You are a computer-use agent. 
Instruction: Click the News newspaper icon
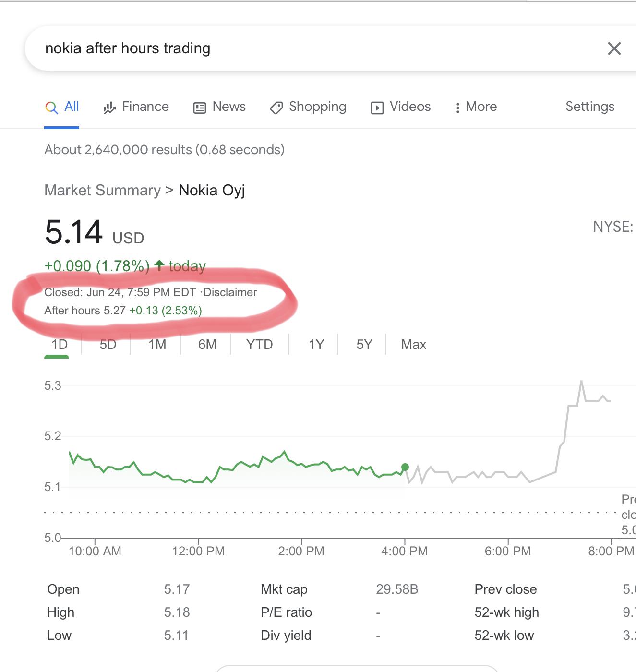(199, 107)
